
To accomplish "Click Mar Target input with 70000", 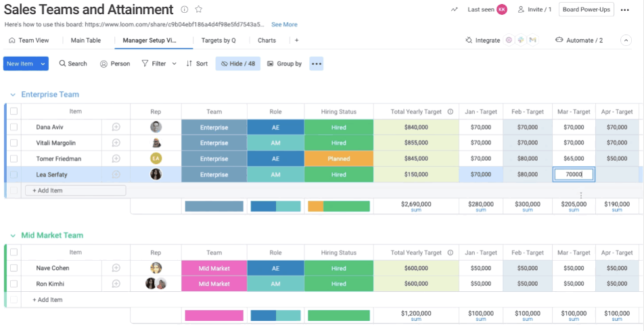I will pyautogui.click(x=574, y=174).
